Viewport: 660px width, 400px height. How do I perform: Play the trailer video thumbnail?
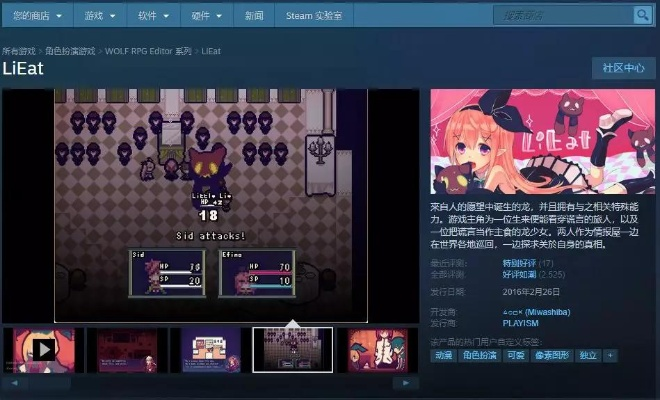pyautogui.click(x=43, y=350)
